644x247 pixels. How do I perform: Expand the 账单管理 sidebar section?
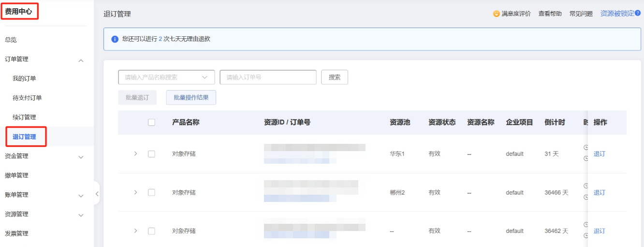point(81,195)
